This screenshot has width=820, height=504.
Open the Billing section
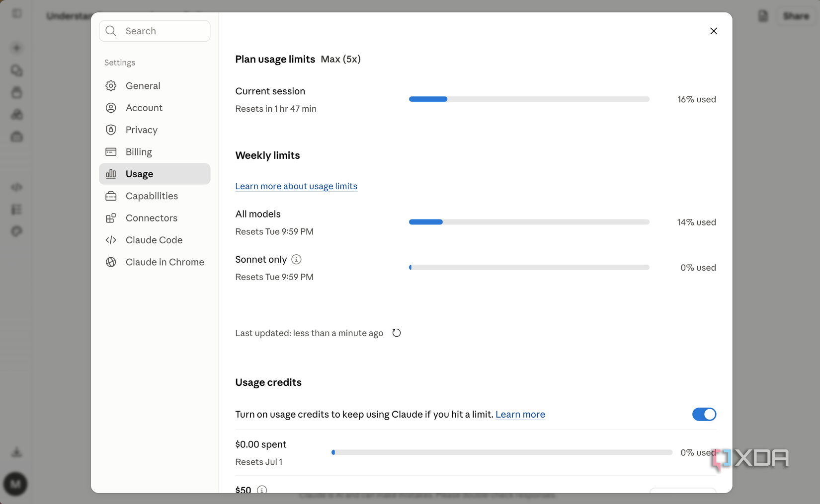(x=155, y=152)
